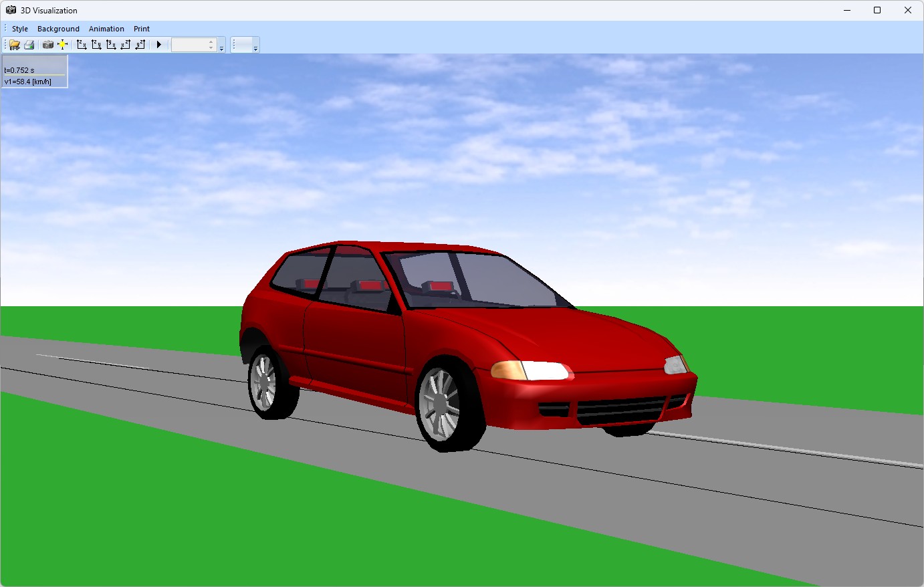Screen dimensions: 924x587
Task: Click the yellow light source icon
Action: pos(63,44)
